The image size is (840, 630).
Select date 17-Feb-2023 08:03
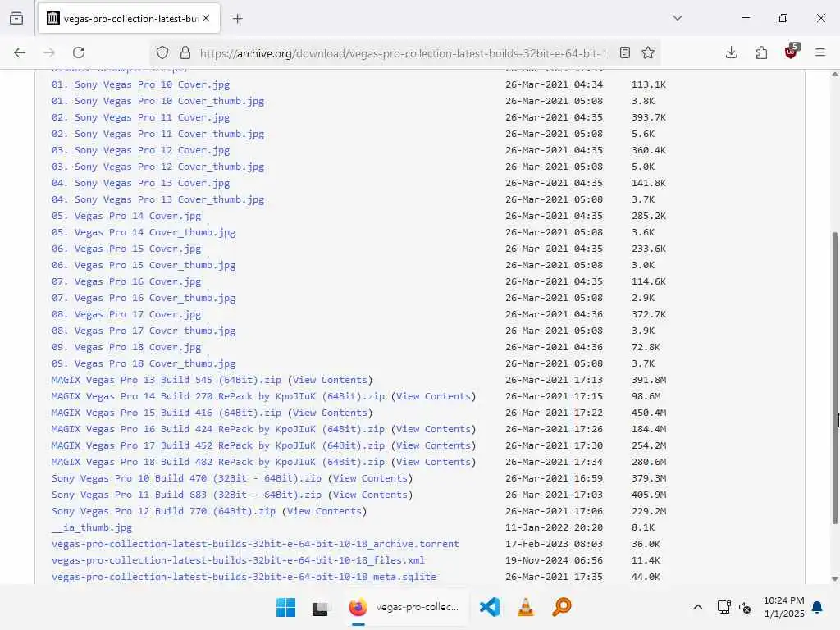pyautogui.click(x=554, y=544)
